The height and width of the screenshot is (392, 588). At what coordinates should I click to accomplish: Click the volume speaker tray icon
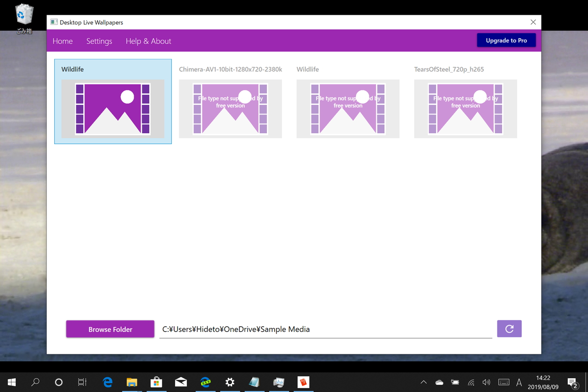(486, 382)
